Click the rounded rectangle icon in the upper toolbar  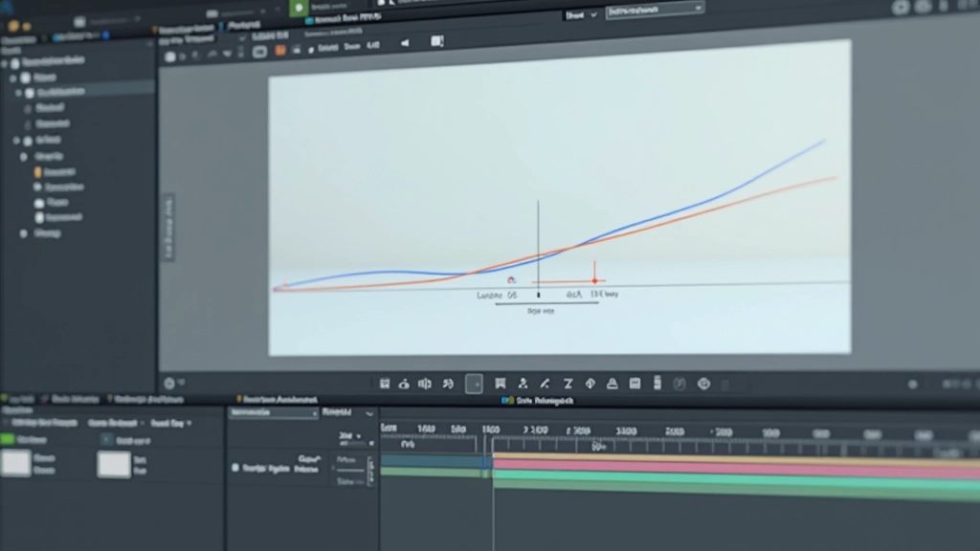(x=259, y=52)
